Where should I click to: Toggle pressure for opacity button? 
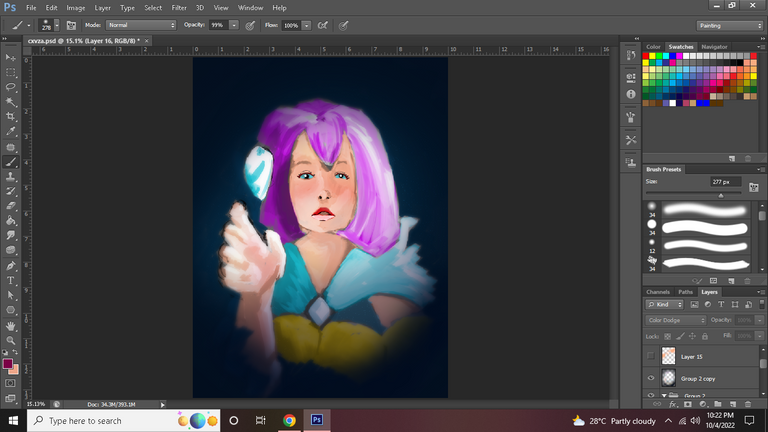pos(250,25)
